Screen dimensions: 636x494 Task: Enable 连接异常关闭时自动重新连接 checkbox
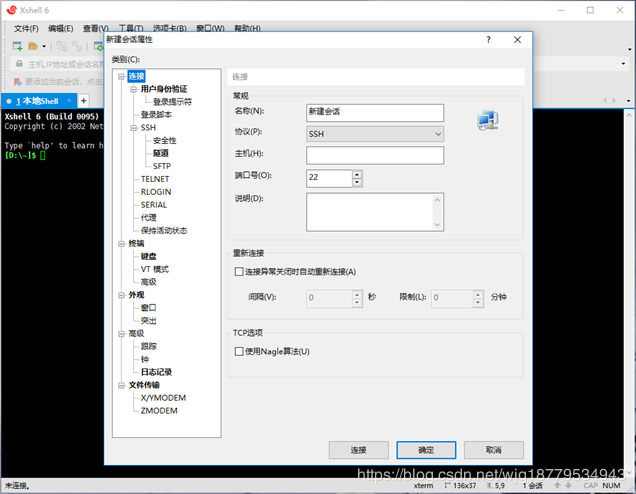(x=239, y=271)
